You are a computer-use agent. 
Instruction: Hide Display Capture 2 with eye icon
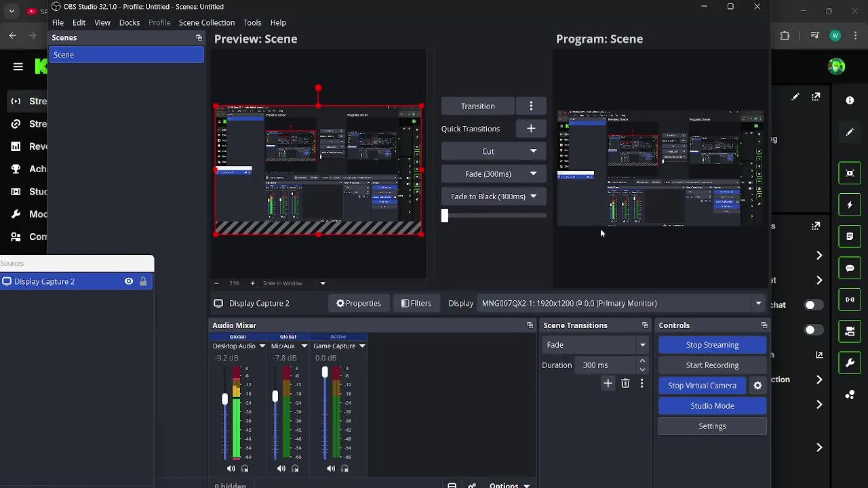point(129,281)
